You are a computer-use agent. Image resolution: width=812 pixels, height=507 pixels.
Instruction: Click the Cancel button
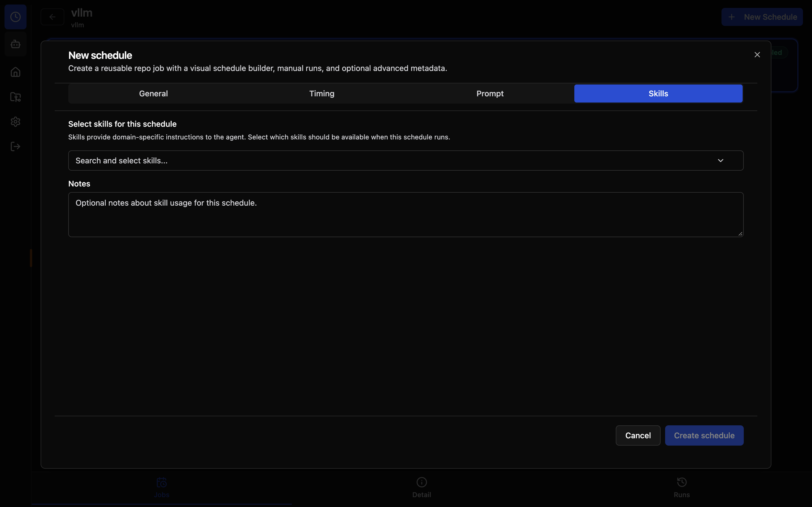[638, 435]
